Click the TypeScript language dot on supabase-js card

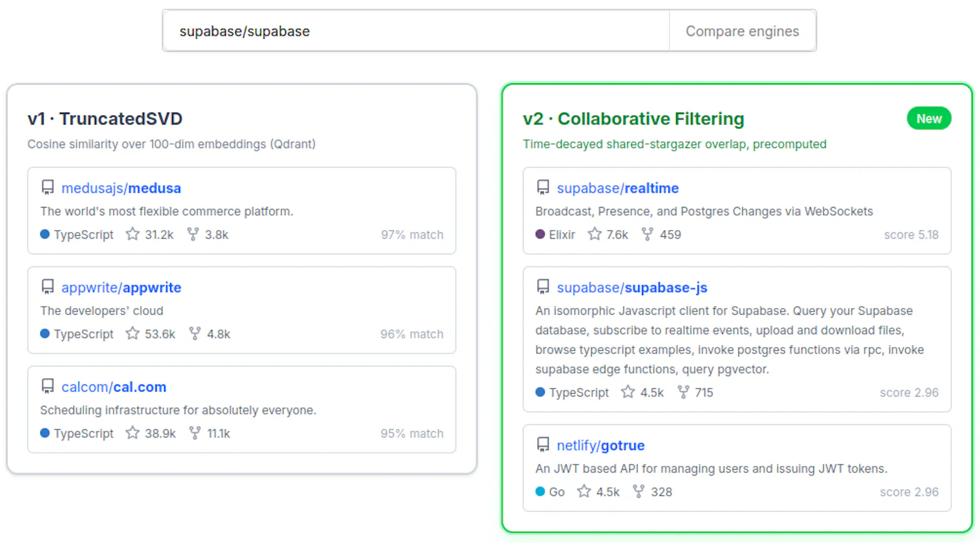pyautogui.click(x=540, y=392)
